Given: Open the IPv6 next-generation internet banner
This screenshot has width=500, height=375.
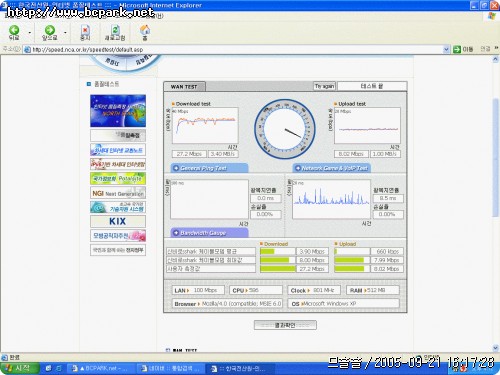Looking at the screenshot, I should click(x=118, y=164).
